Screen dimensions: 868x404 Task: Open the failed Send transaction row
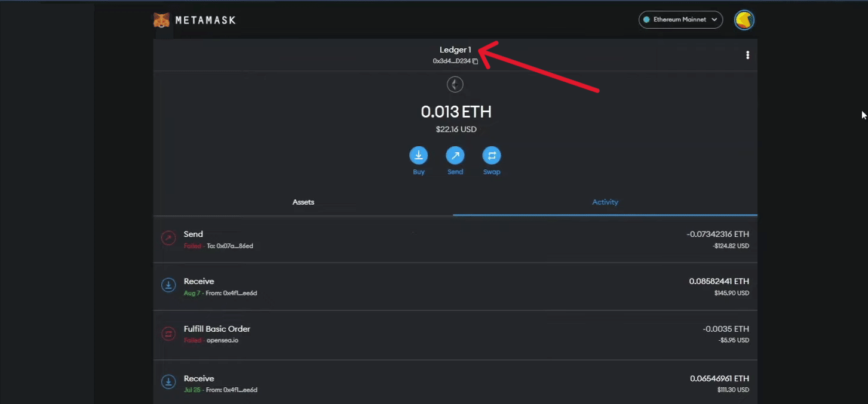click(x=455, y=239)
